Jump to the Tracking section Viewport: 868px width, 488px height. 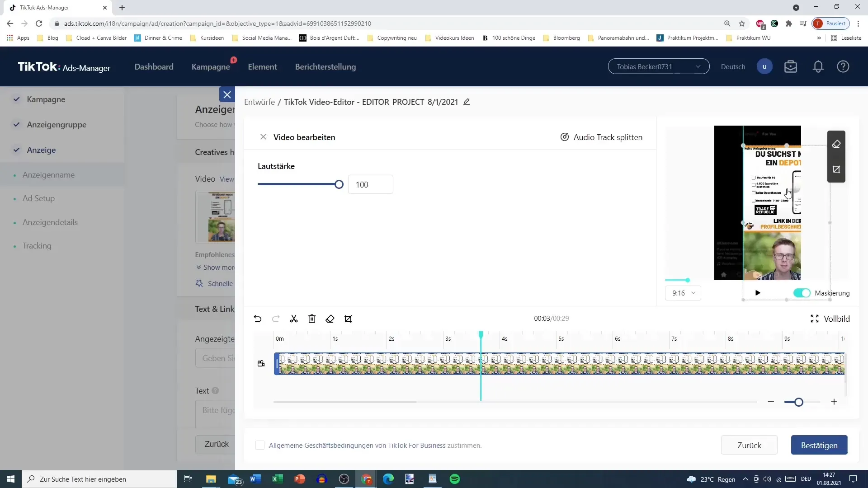click(37, 246)
